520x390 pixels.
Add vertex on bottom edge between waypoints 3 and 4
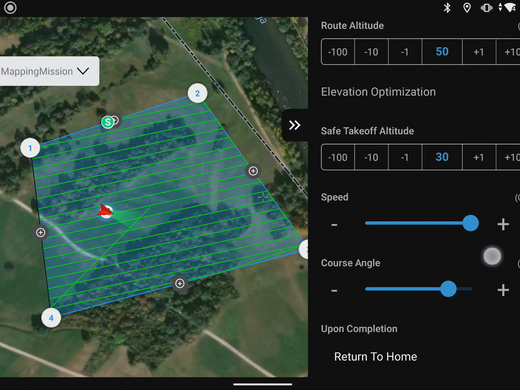180,283
